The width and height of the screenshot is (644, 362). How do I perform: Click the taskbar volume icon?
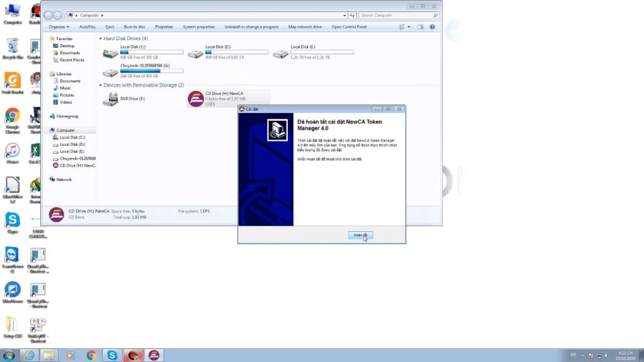pyautogui.click(x=607, y=356)
